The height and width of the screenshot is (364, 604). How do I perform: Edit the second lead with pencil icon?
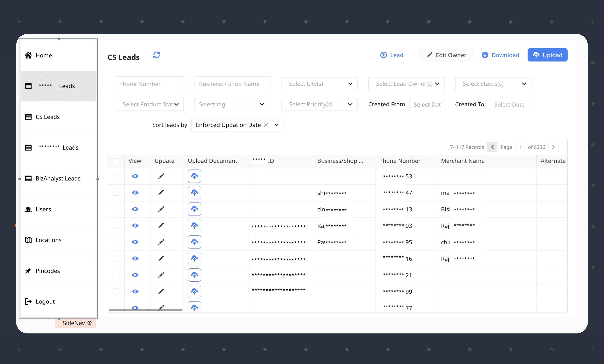pos(161,193)
